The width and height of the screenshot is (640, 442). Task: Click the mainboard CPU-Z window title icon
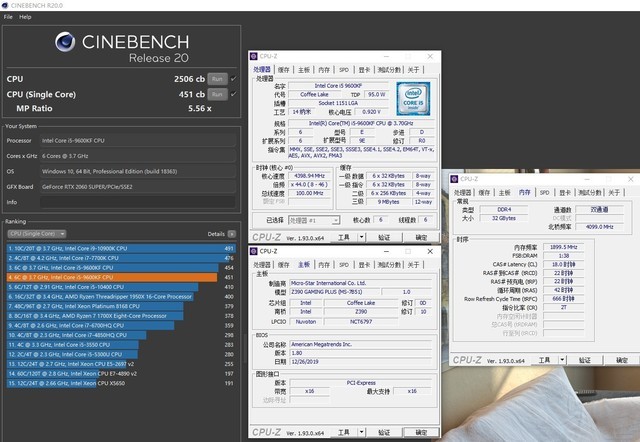[x=253, y=251]
